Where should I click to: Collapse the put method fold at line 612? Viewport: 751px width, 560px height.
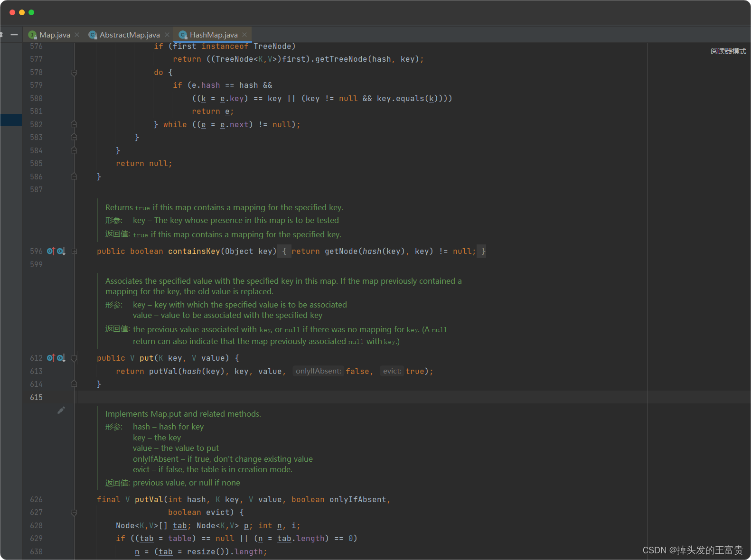pos(74,358)
